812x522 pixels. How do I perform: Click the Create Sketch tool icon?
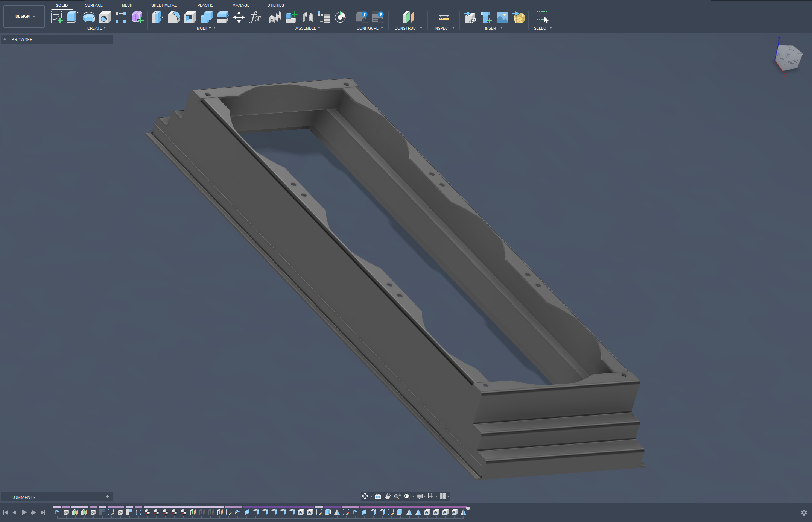[56, 17]
